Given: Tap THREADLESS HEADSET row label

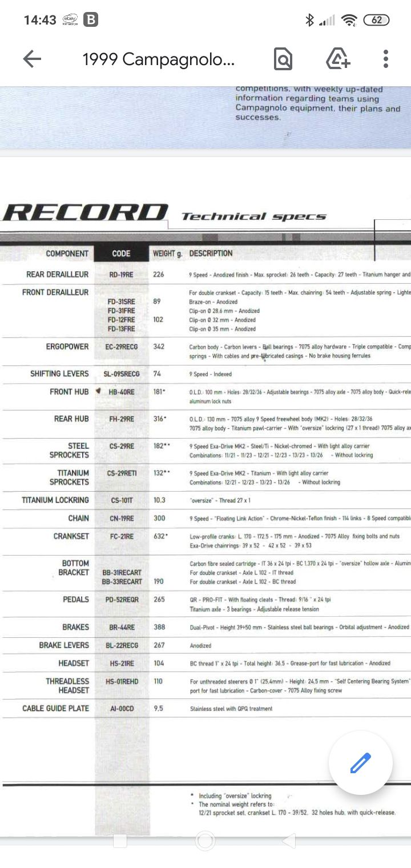Looking at the screenshot, I should point(67,686).
